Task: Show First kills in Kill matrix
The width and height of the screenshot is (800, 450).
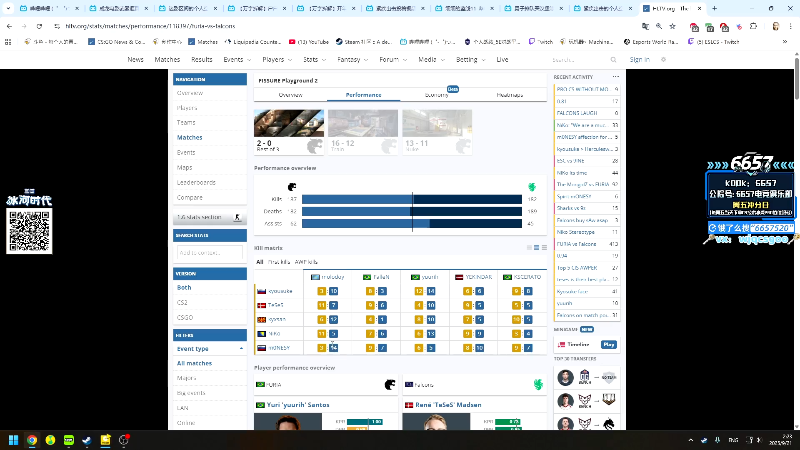Action: pos(279,262)
